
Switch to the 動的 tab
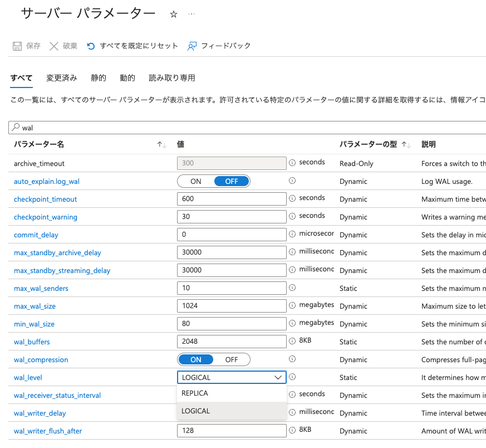[127, 78]
